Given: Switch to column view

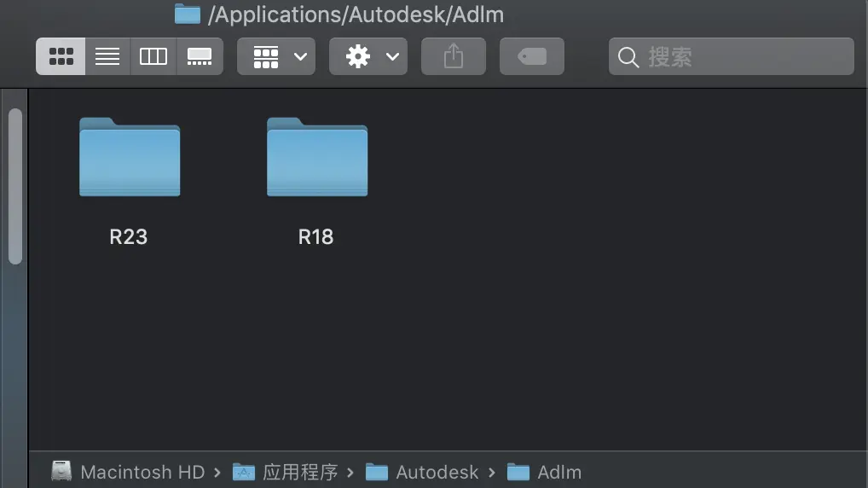Looking at the screenshot, I should pyautogui.click(x=153, y=56).
